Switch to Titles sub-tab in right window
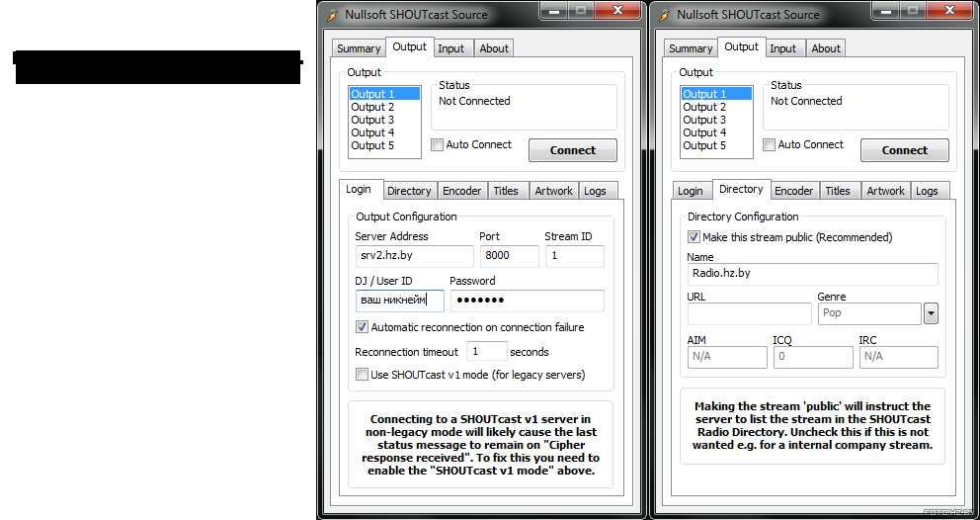 tap(838, 191)
